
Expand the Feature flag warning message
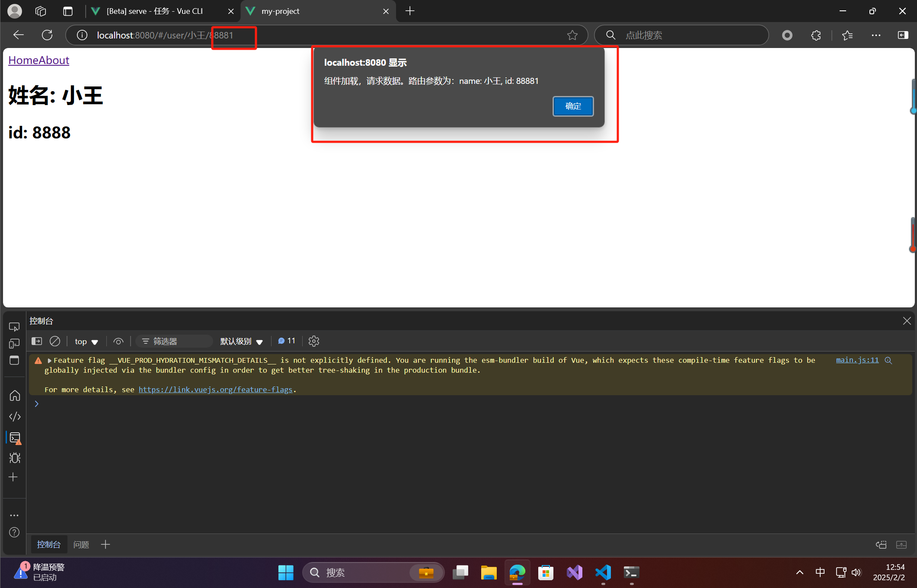click(49, 360)
